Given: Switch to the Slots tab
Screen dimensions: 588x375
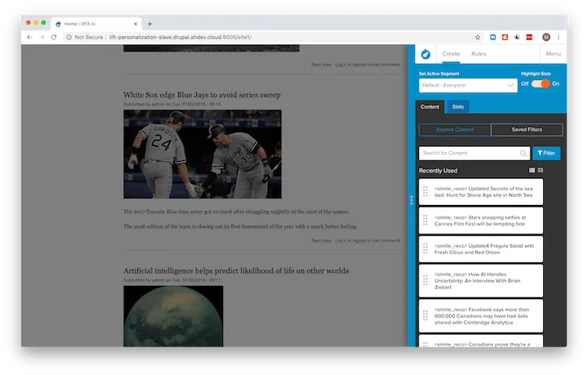Looking at the screenshot, I should (x=458, y=106).
